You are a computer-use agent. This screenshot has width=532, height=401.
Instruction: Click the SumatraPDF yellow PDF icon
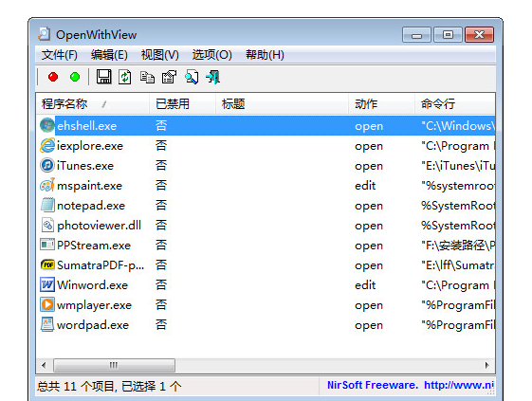click(x=47, y=264)
